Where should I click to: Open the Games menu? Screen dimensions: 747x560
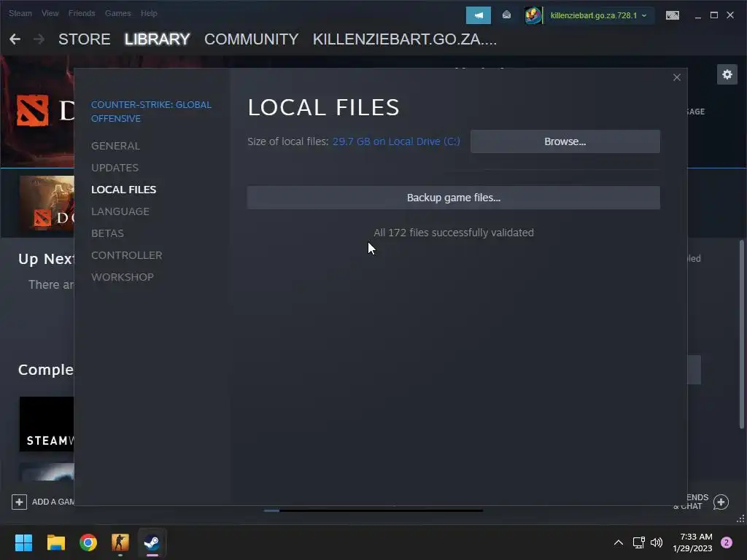[x=117, y=13]
